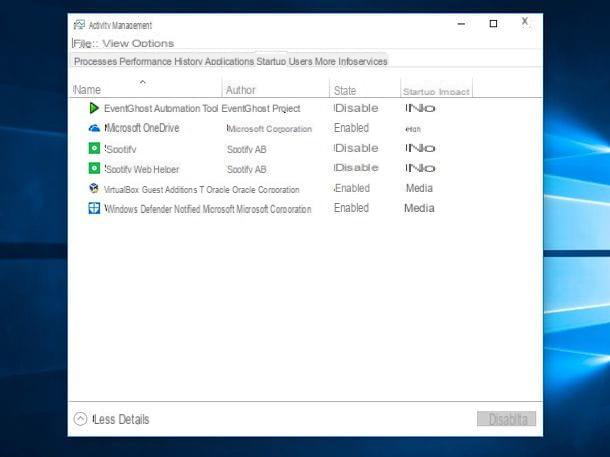Click the VirtualBox Guest Additions cube icon
This screenshot has height=457, width=610.
[x=94, y=188]
